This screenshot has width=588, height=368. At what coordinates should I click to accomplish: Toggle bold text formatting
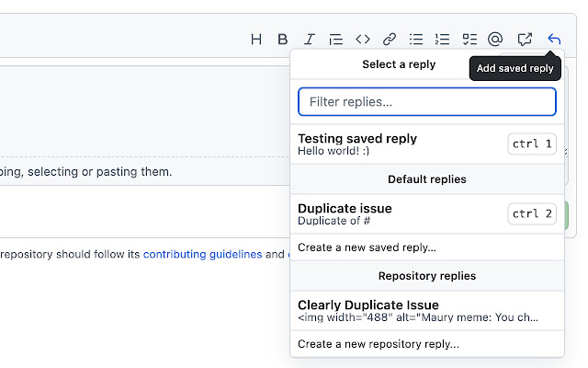coord(283,39)
